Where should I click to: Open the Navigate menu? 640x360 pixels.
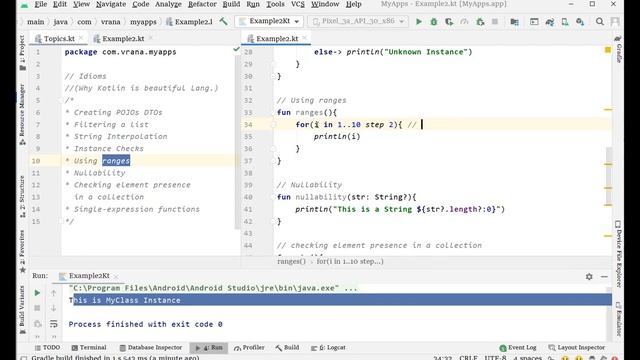[x=111, y=4]
